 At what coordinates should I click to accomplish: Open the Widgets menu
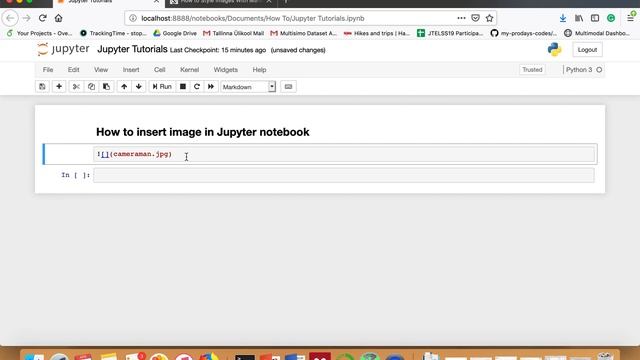(x=226, y=70)
